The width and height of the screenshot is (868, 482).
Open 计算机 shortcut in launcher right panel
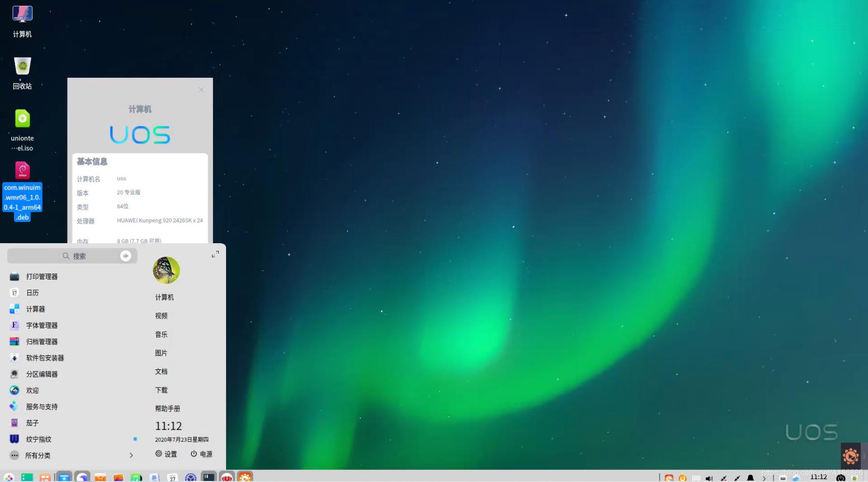(x=164, y=297)
